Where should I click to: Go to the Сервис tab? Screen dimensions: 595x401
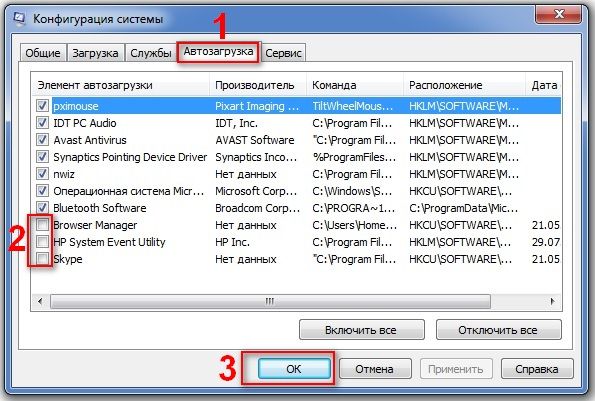point(283,53)
